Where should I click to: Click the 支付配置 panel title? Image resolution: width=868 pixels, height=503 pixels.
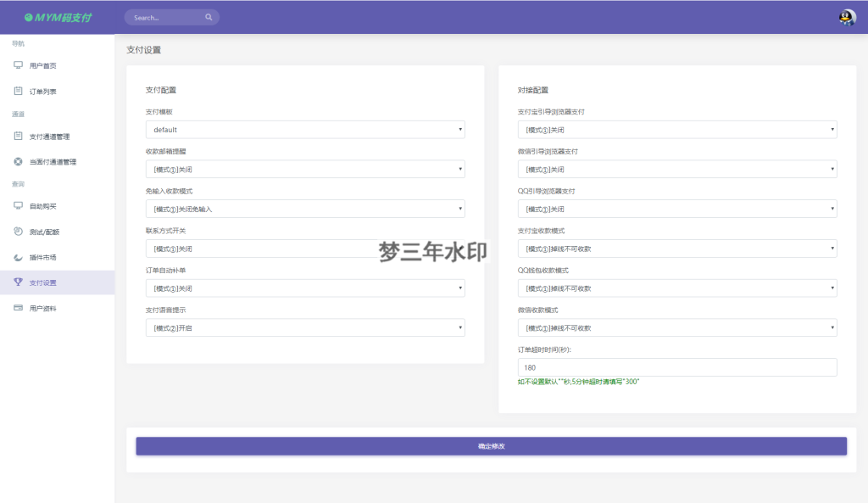pyautogui.click(x=160, y=90)
